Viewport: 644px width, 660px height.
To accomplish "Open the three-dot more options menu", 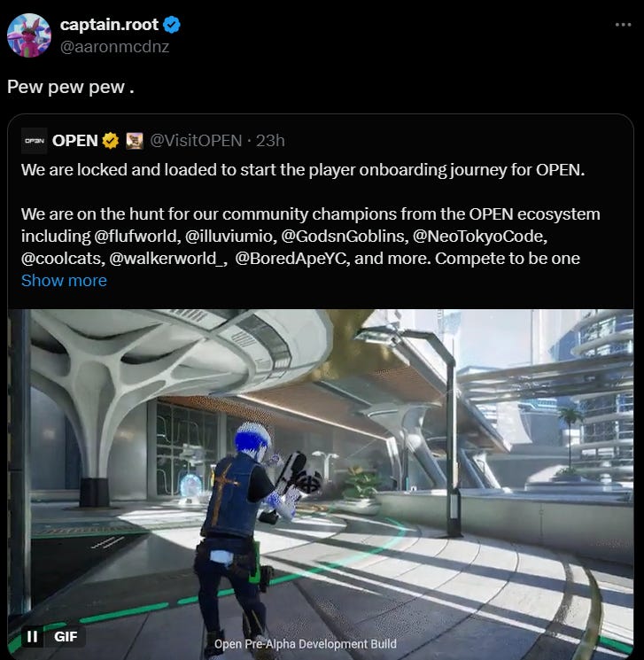I will tap(623, 25).
